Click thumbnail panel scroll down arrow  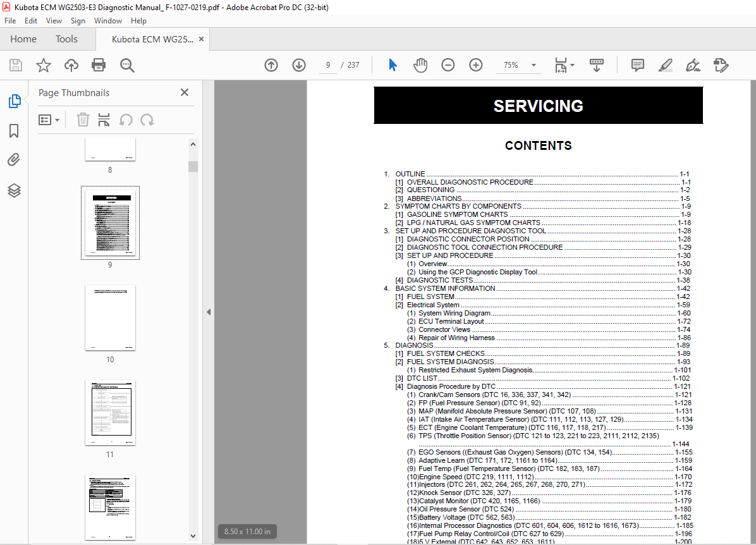pos(193,536)
